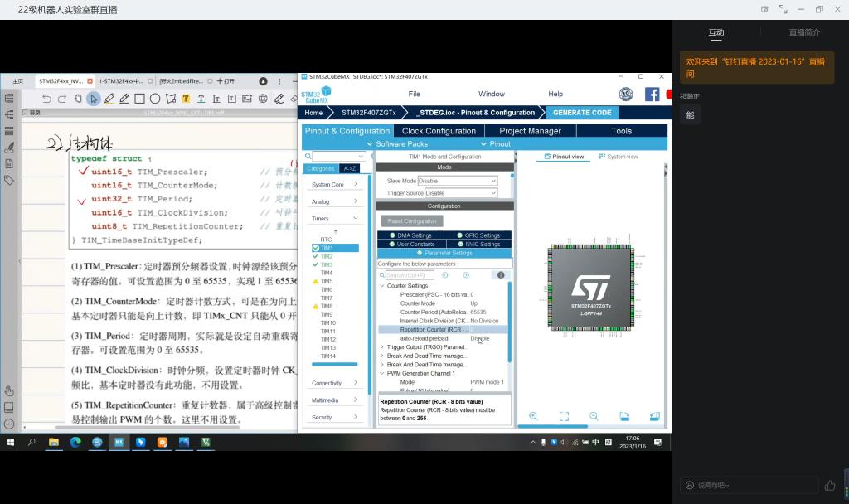Toggle the A->Z sorting view
The height and width of the screenshot is (504, 849).
pos(349,168)
